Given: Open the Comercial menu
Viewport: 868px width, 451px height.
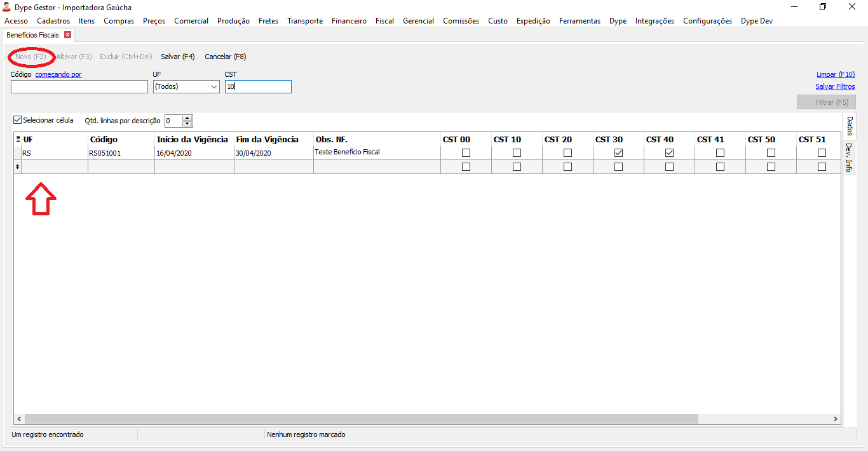Looking at the screenshot, I should [x=191, y=21].
